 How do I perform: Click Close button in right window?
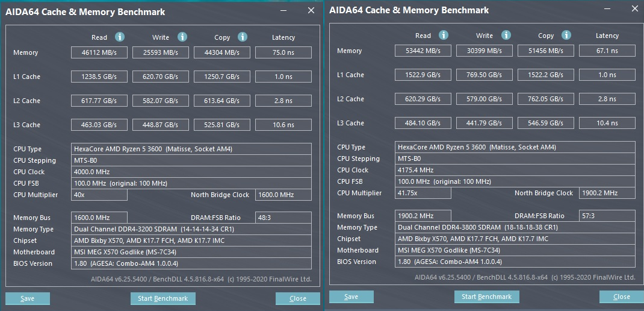(x=621, y=297)
